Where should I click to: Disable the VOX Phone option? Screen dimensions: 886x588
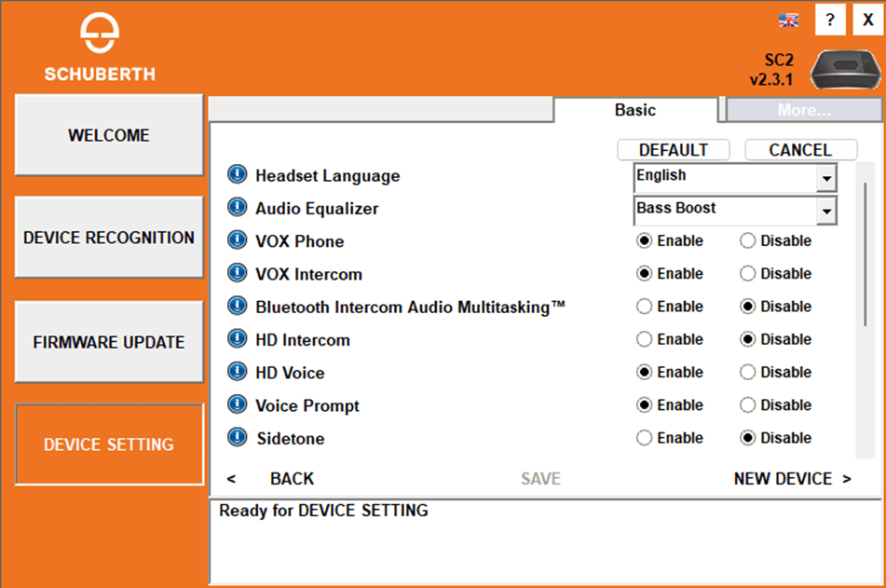[747, 241]
